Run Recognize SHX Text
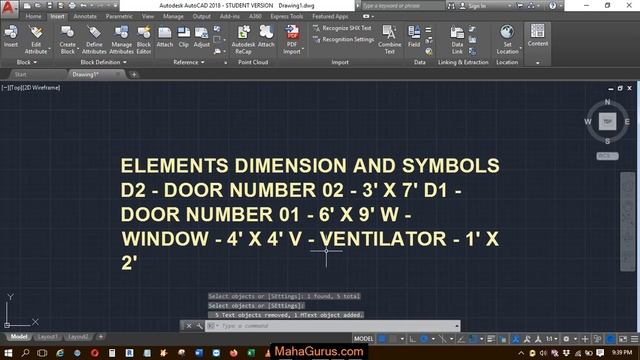This screenshot has width=640, height=360. click(x=342, y=28)
